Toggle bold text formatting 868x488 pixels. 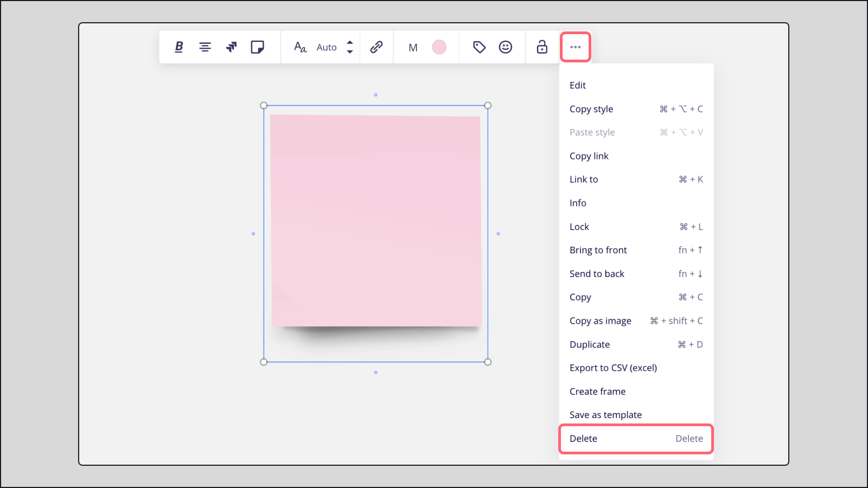tap(178, 47)
